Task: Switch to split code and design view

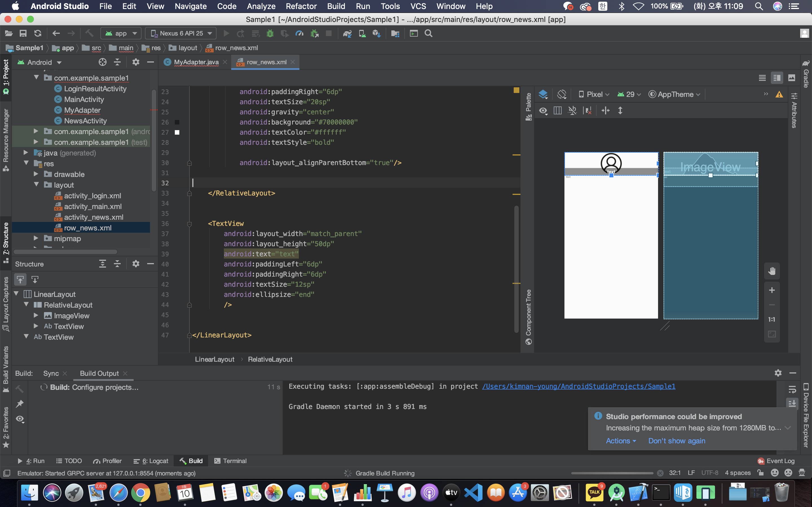Action: (777, 78)
